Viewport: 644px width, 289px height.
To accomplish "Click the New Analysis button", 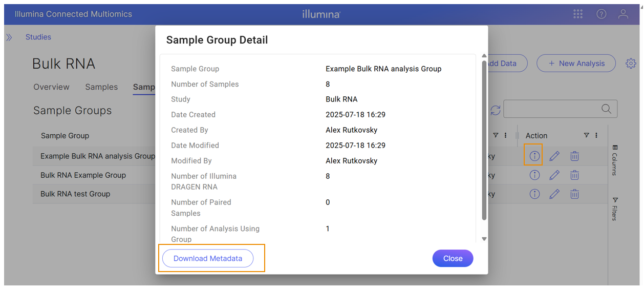I will pos(576,64).
